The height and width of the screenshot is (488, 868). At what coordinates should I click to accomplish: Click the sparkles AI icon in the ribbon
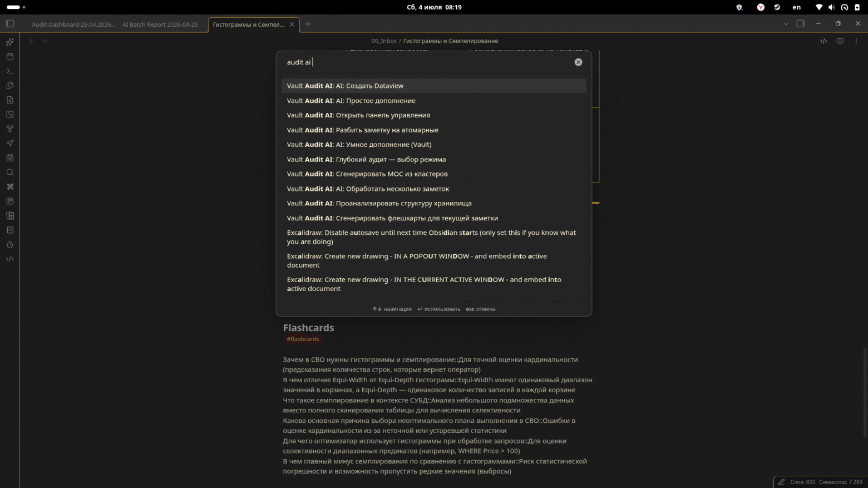[9, 42]
